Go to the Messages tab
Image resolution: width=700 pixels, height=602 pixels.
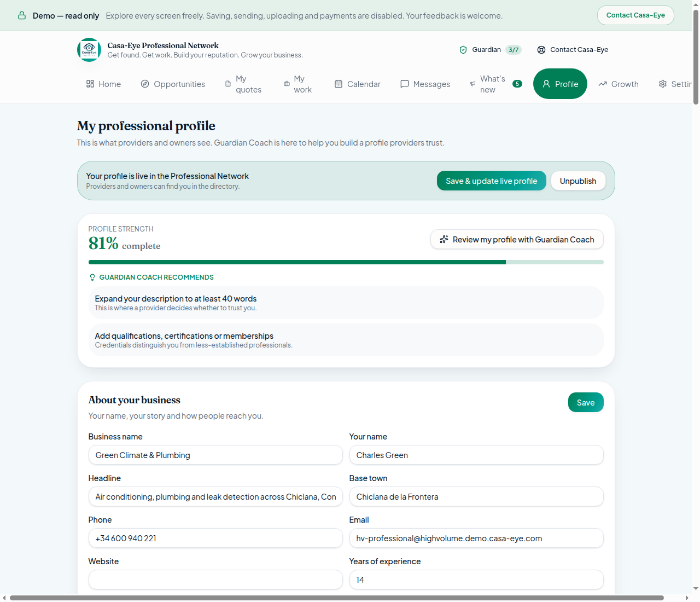click(425, 84)
